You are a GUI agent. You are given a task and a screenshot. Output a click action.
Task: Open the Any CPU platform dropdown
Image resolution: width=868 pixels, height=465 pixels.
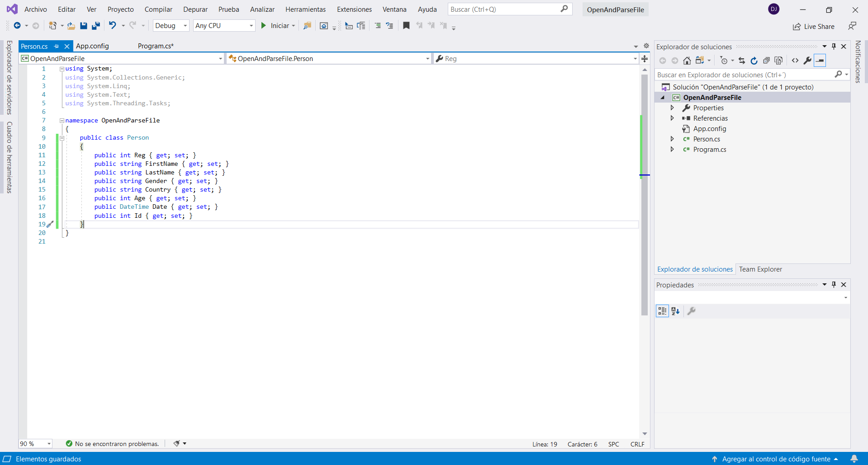(224, 26)
